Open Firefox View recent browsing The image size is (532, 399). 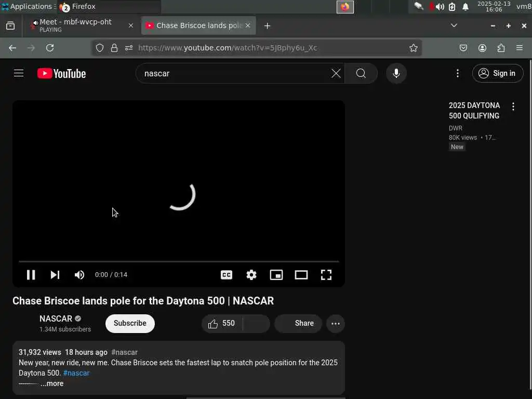(x=10, y=26)
